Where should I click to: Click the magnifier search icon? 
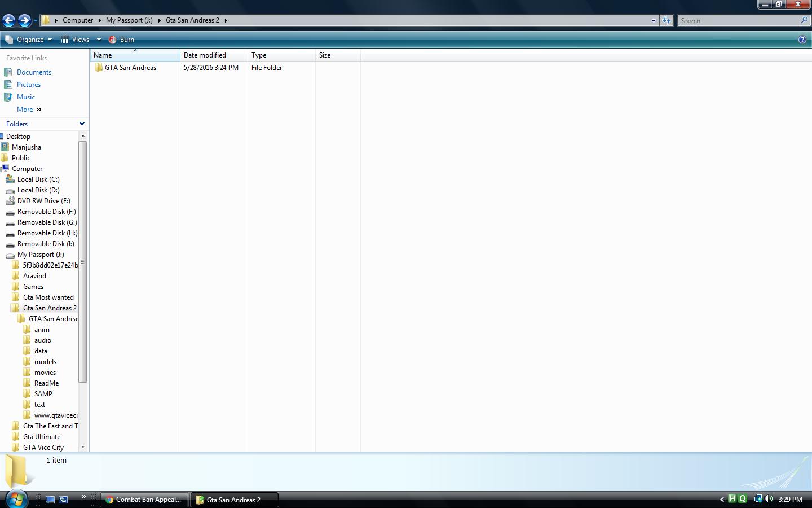(804, 20)
